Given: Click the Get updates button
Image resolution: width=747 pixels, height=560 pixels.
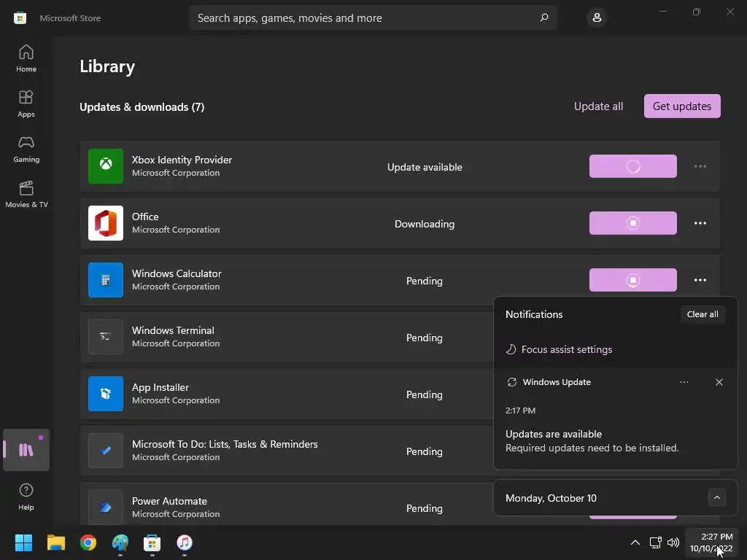Looking at the screenshot, I should [682, 106].
